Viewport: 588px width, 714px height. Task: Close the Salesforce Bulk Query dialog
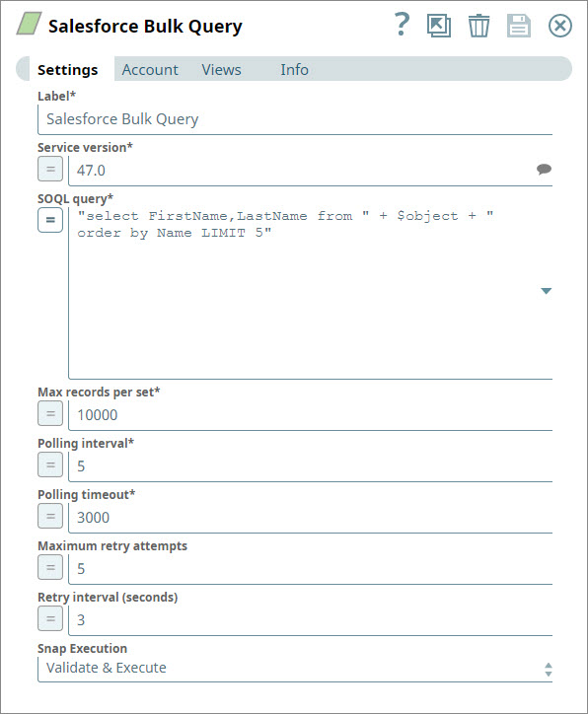[559, 26]
